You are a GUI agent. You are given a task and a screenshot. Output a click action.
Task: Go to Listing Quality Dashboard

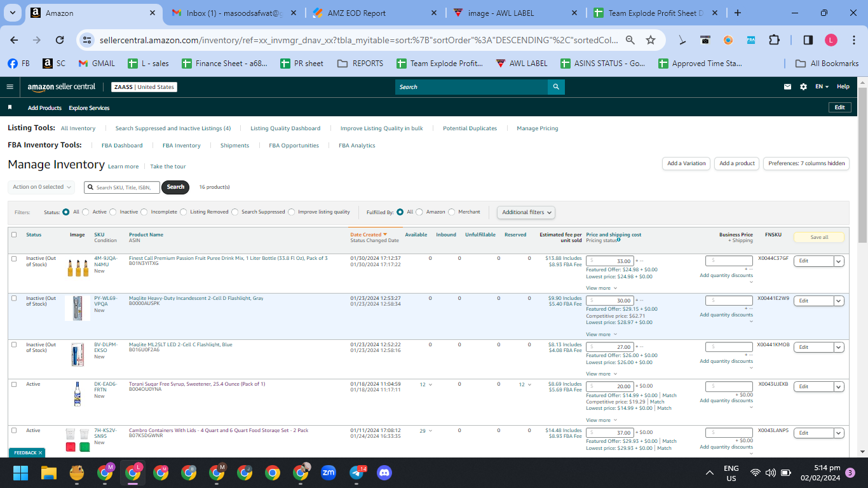point(285,128)
